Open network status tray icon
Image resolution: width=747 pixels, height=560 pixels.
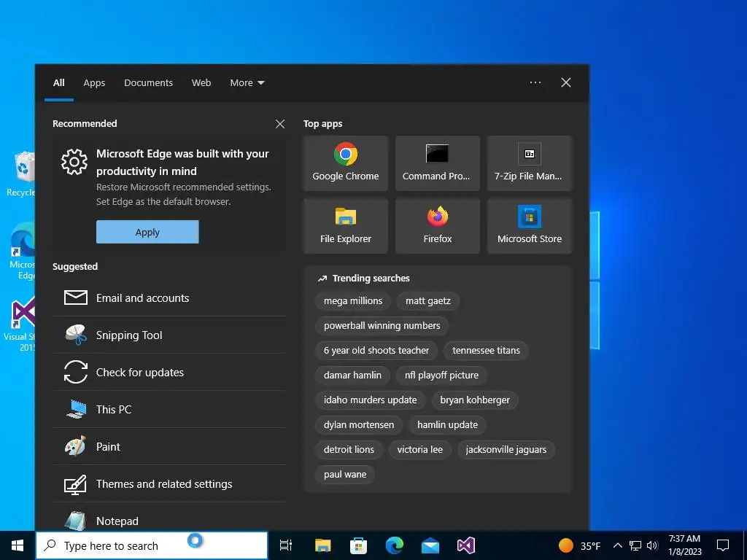(x=635, y=545)
